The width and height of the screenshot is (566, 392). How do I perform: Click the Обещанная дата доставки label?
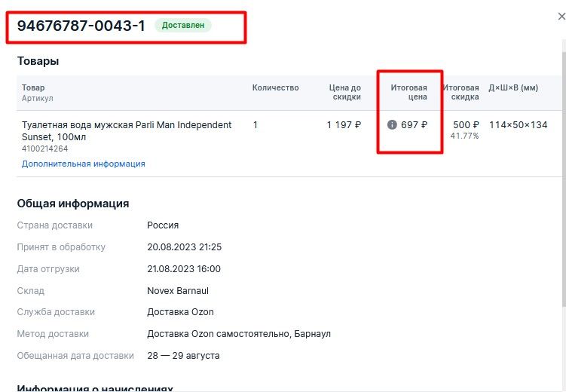(75, 356)
